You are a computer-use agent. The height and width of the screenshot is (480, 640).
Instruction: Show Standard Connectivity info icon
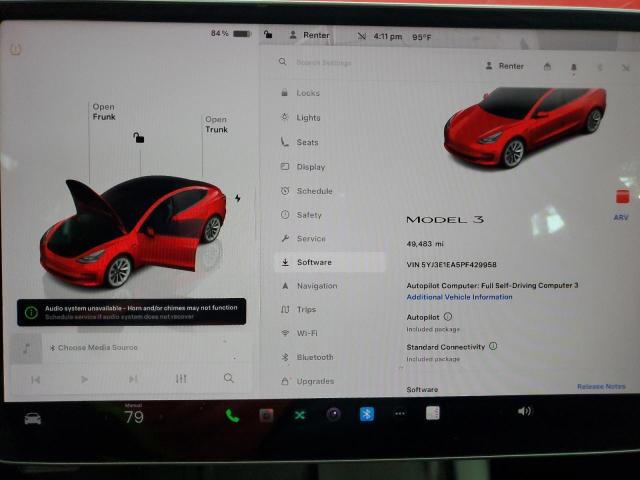493,346
